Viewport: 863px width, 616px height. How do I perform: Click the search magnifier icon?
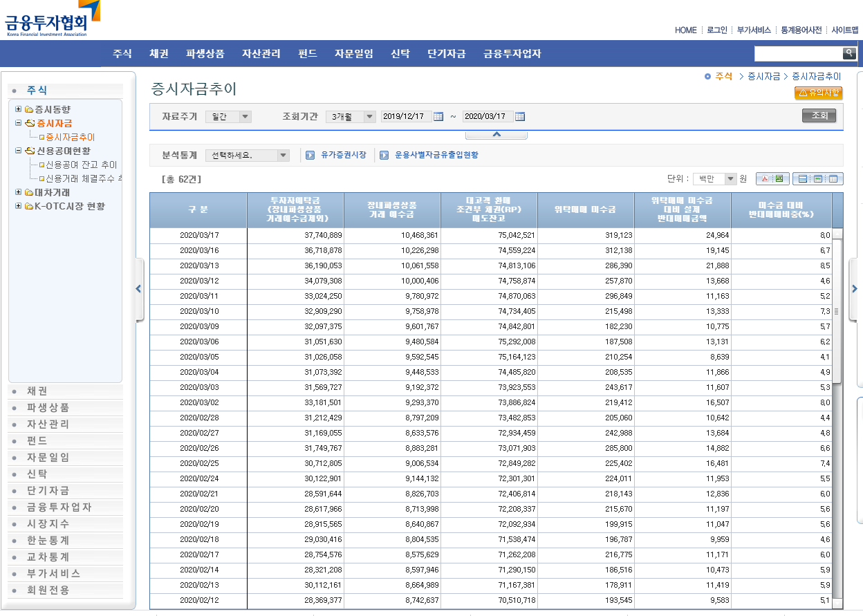tap(849, 53)
